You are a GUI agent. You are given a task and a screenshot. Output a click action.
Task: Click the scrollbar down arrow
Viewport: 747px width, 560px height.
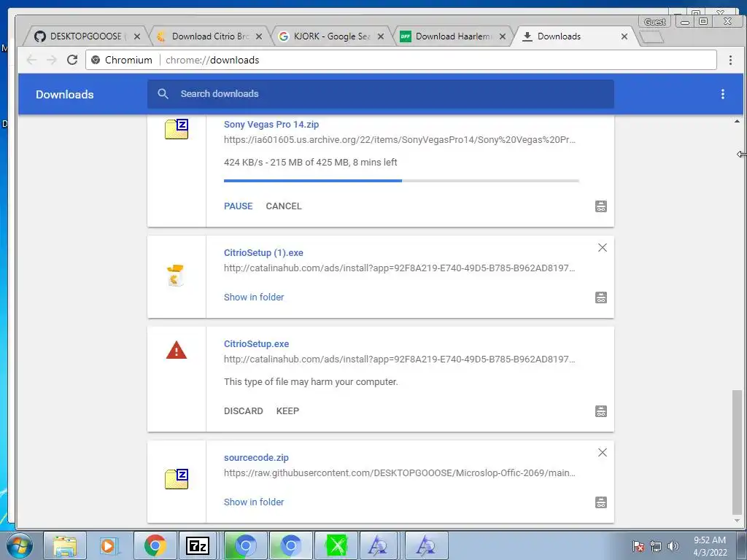point(737,521)
